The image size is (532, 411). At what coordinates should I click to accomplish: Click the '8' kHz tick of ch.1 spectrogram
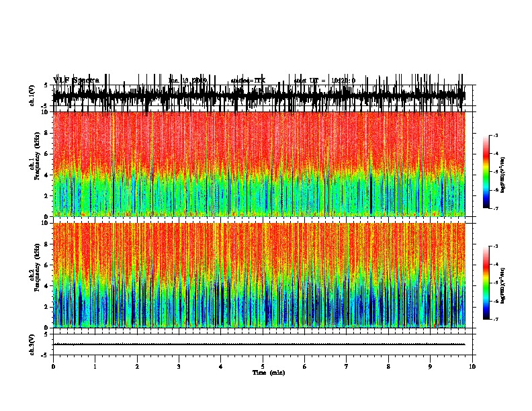pyautogui.click(x=47, y=133)
